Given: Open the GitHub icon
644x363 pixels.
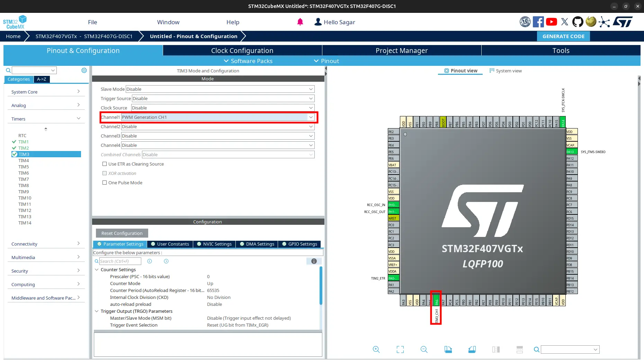Looking at the screenshot, I should (x=578, y=22).
